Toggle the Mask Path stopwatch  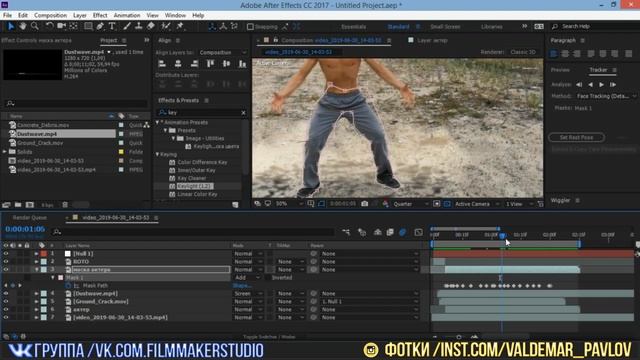pyautogui.click(x=68, y=286)
